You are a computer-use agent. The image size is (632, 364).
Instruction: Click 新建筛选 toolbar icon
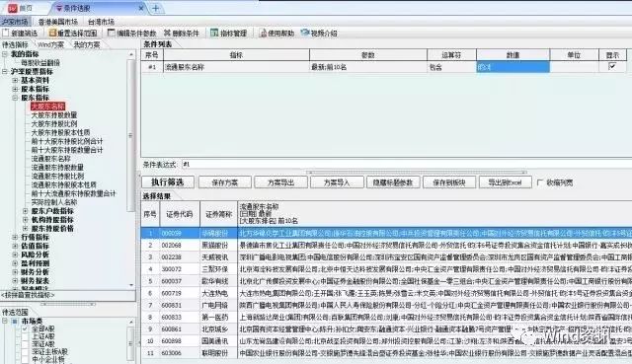pyautogui.click(x=6, y=33)
